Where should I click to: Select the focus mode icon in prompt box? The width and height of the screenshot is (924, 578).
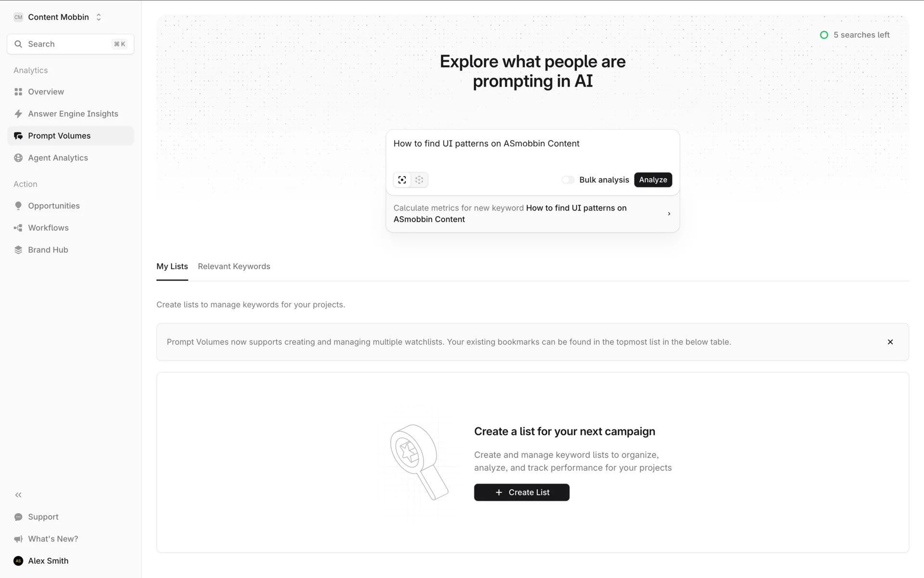[402, 180]
